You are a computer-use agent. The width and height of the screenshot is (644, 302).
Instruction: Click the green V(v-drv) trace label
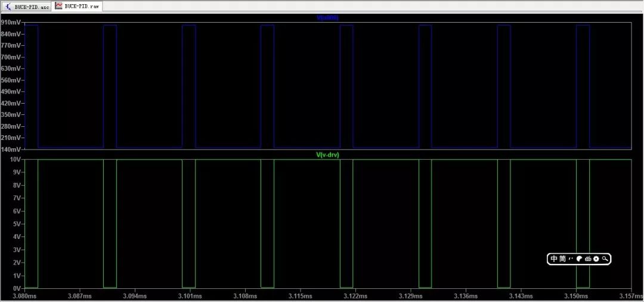click(x=327, y=155)
